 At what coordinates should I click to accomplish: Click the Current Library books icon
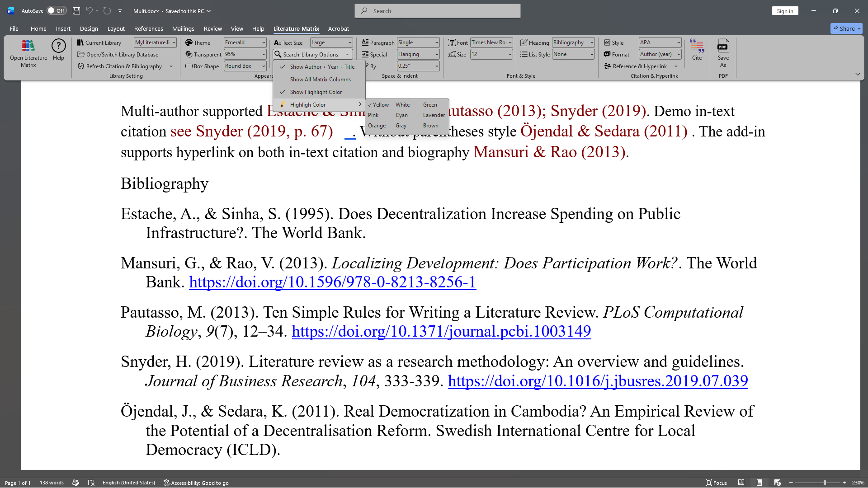pos(80,42)
